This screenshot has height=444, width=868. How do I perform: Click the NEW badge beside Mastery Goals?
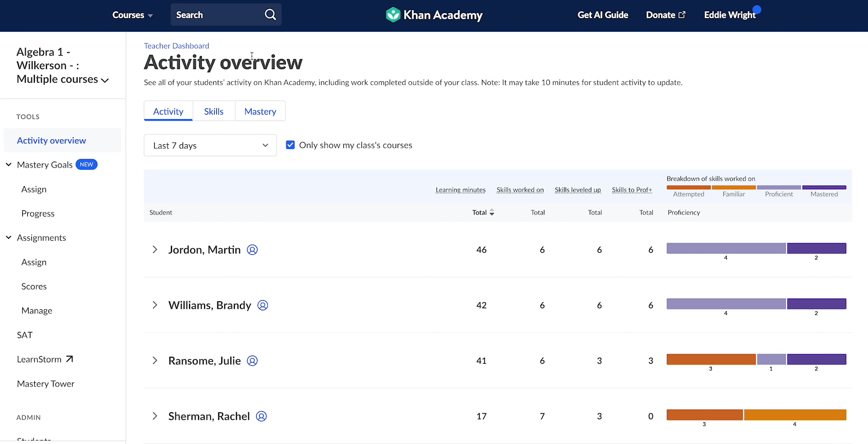[86, 164]
